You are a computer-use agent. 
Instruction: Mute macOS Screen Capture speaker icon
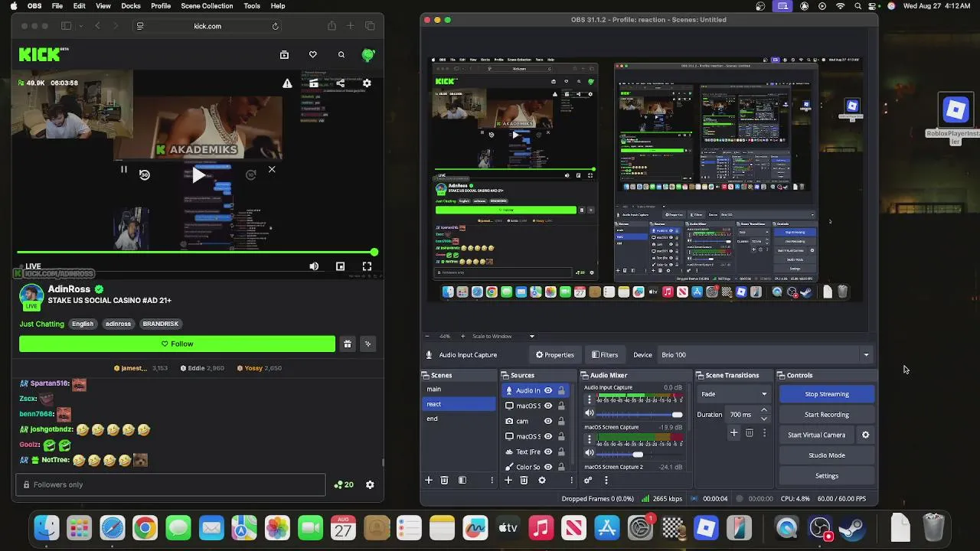click(590, 453)
